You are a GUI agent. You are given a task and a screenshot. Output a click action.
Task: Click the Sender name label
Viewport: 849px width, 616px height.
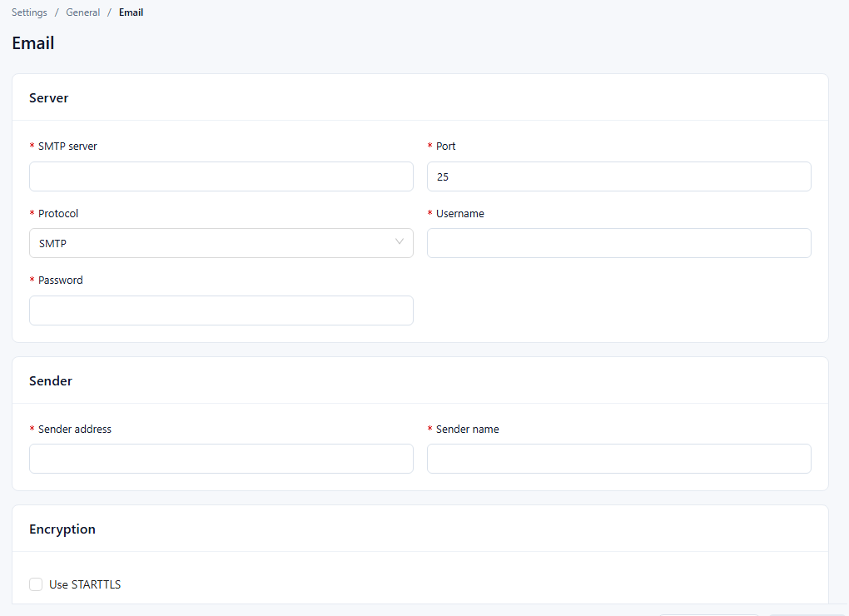467,429
